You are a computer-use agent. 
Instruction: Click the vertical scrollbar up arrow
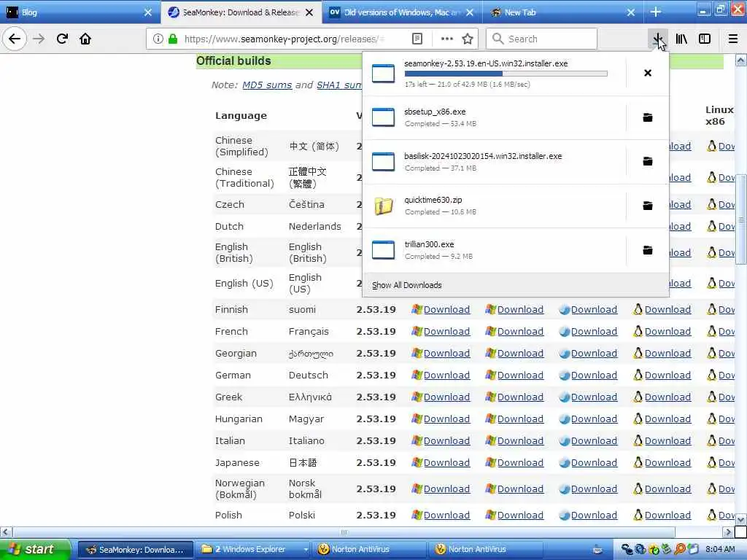pyautogui.click(x=741, y=60)
